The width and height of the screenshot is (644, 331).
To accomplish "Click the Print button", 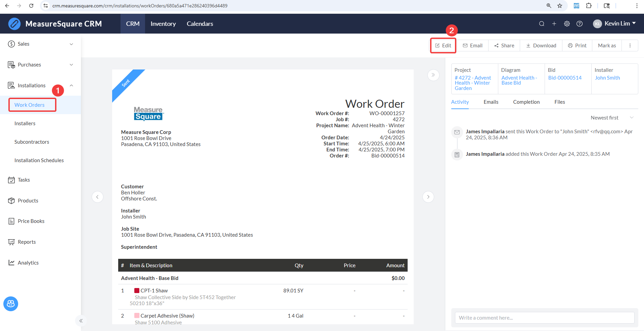I will 577,46.
